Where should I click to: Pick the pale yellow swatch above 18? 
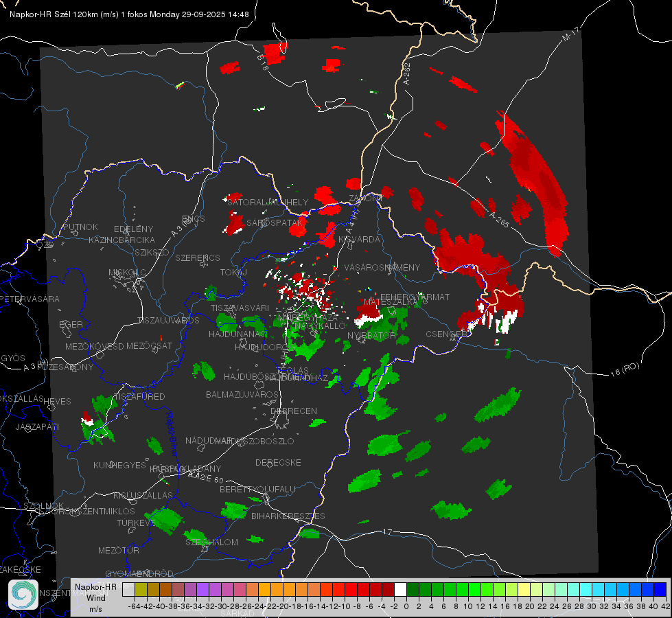(x=524, y=590)
